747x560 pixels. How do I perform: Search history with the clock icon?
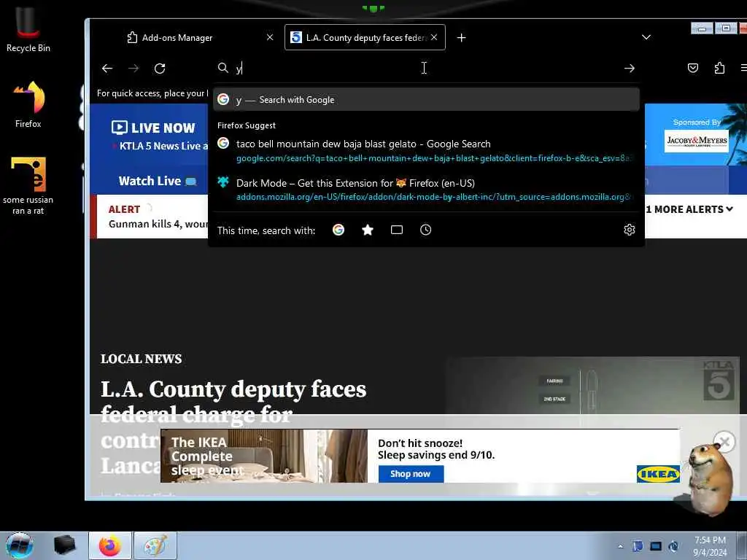pos(425,230)
